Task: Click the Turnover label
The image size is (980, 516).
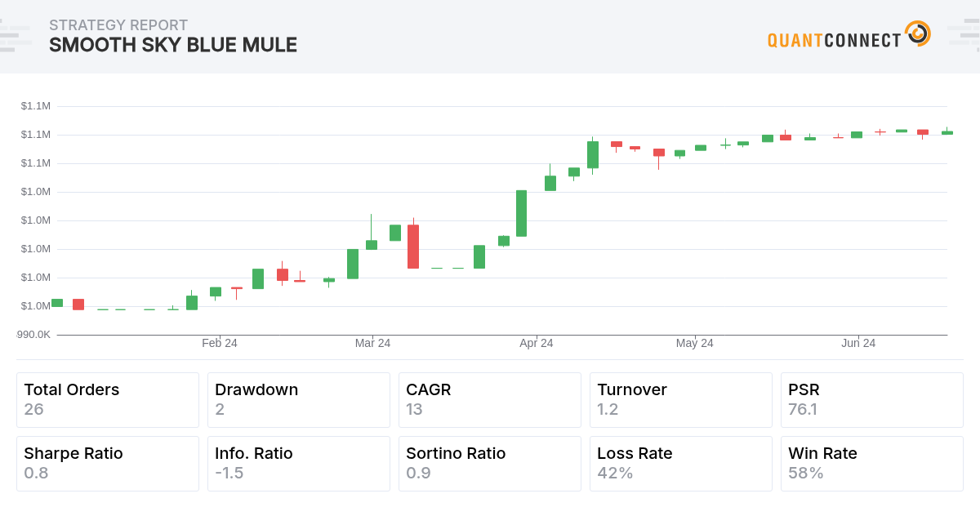Action: (x=632, y=389)
